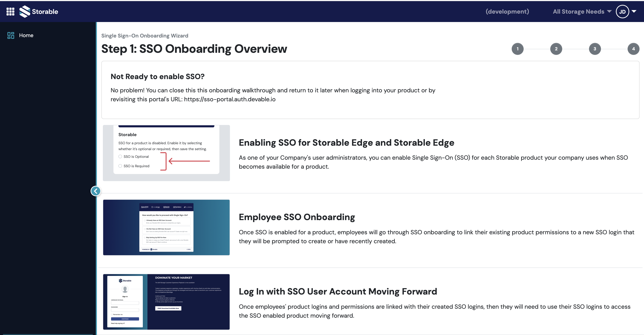Open the Storable sign-in page thumbnail
This screenshot has width=644, height=335.
[166, 302]
